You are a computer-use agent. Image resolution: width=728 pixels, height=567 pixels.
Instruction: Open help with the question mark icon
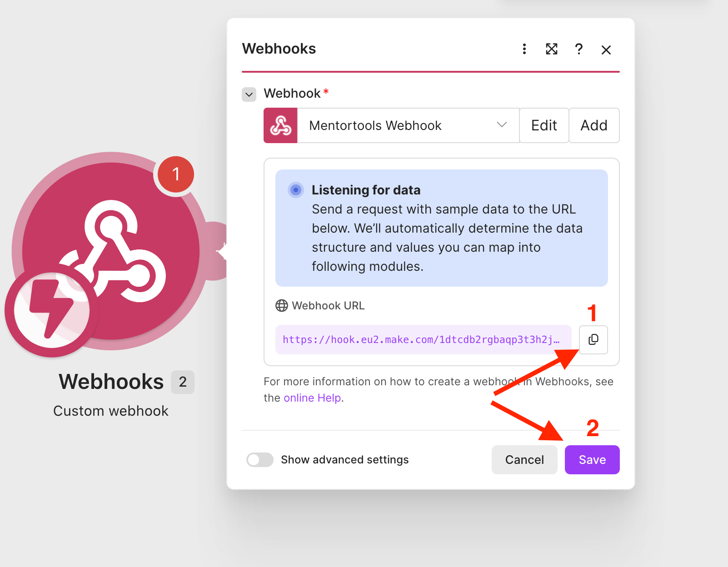(x=578, y=49)
